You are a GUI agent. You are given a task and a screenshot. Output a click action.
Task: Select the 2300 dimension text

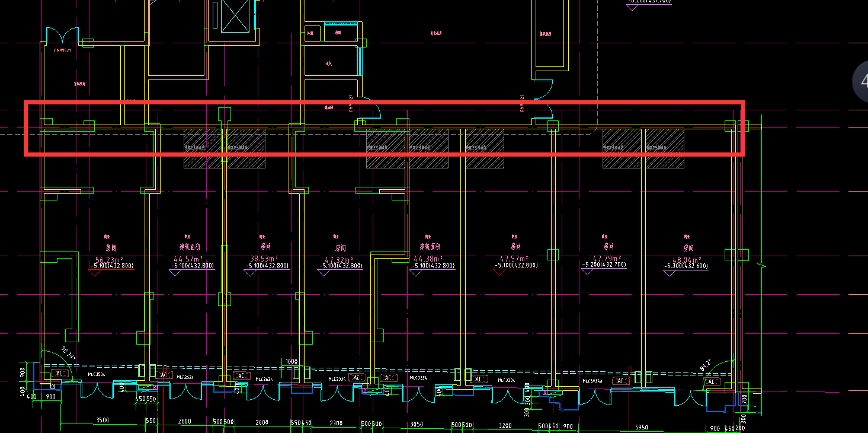click(x=336, y=423)
